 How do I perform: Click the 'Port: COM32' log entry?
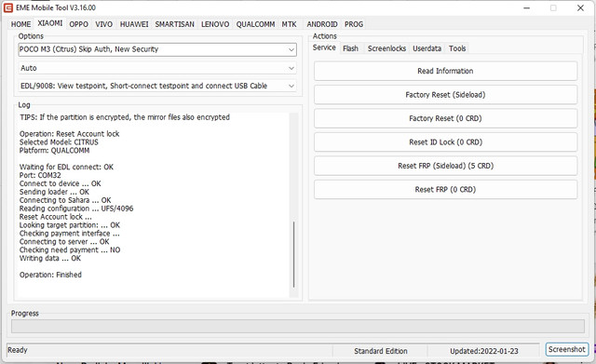(x=40, y=175)
